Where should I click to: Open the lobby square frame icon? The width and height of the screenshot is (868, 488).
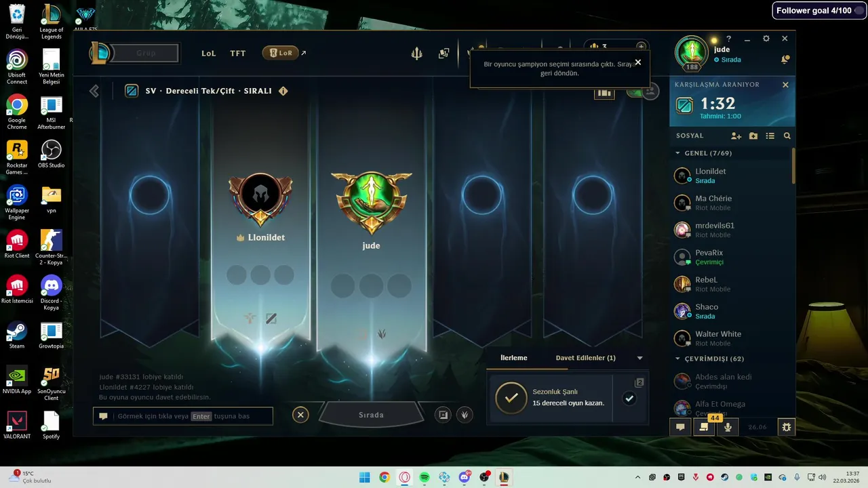(x=443, y=415)
